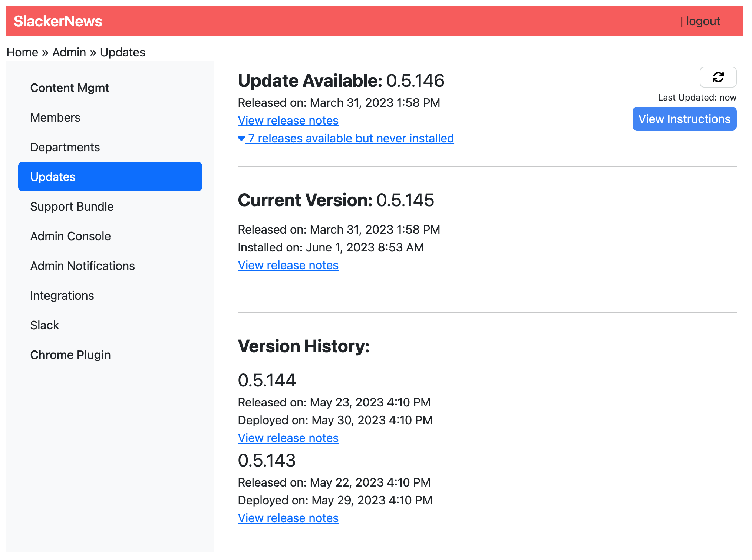This screenshot has height=560, width=752.
Task: Open Slack configuration
Action: [x=44, y=325]
